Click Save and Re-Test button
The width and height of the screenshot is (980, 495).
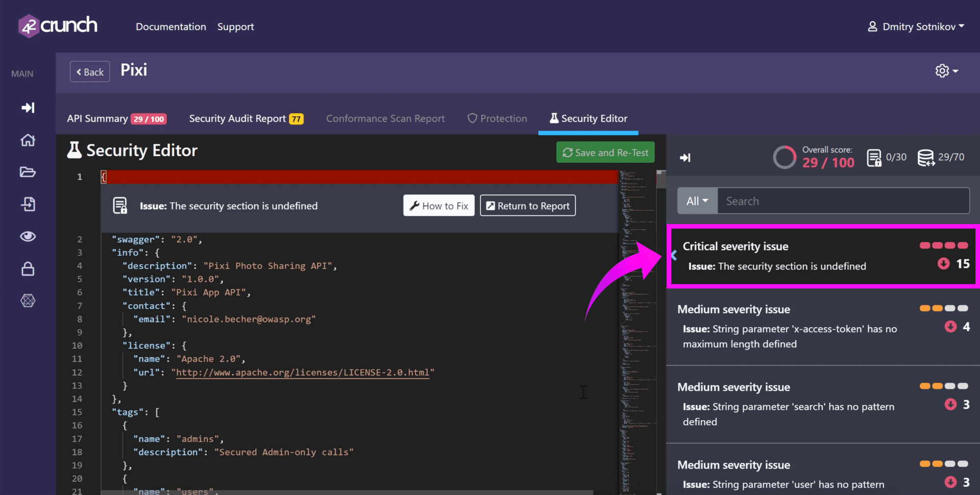pyautogui.click(x=605, y=152)
